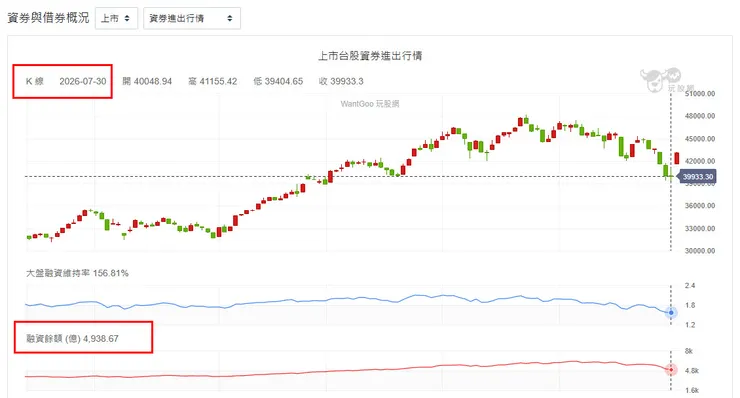Click the horizontal dashed crosshair price line

tap(349, 177)
